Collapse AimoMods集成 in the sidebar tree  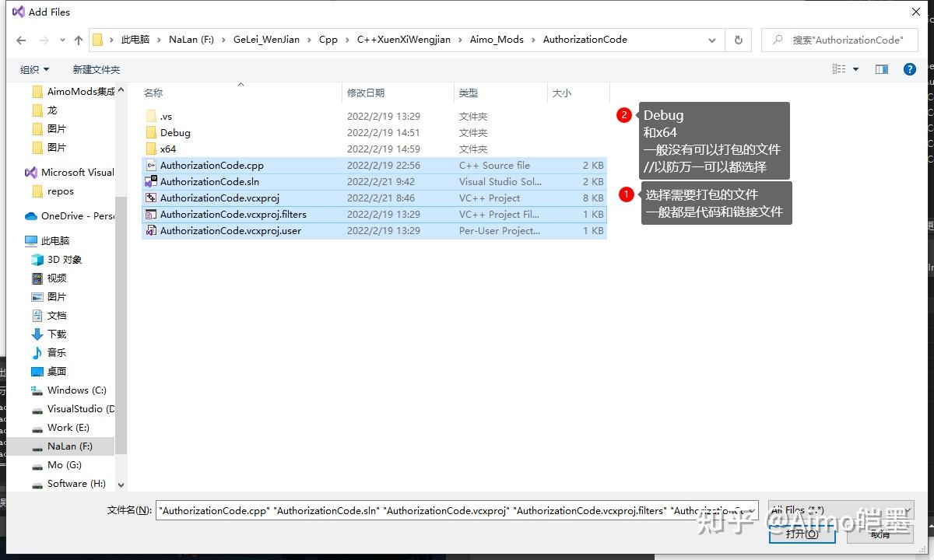pos(121,91)
